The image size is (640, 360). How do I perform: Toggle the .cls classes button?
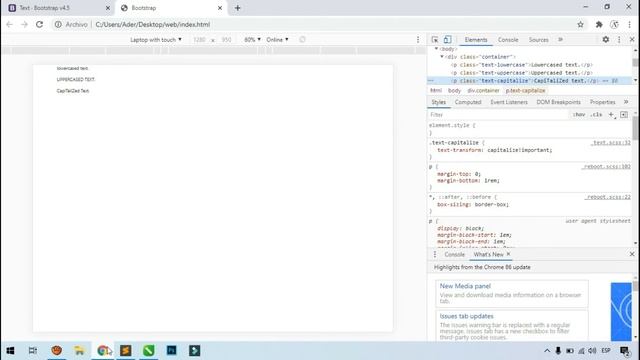coord(596,115)
